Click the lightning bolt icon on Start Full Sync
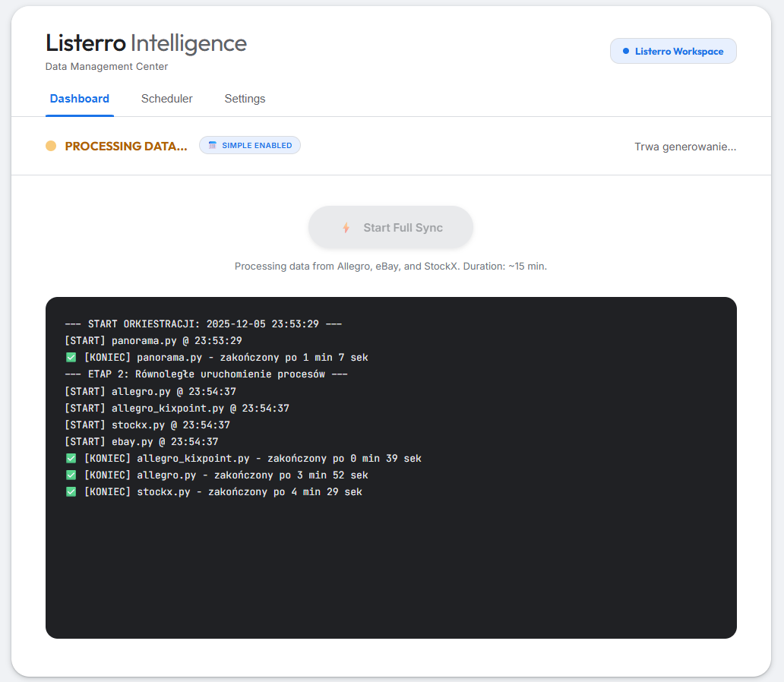The height and width of the screenshot is (682, 784). pyautogui.click(x=345, y=226)
